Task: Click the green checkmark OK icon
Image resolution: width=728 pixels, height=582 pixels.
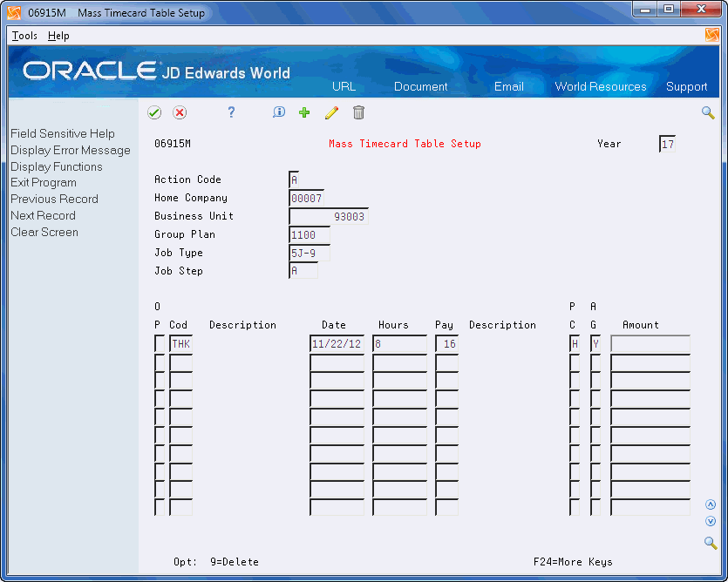Action: pos(154,112)
